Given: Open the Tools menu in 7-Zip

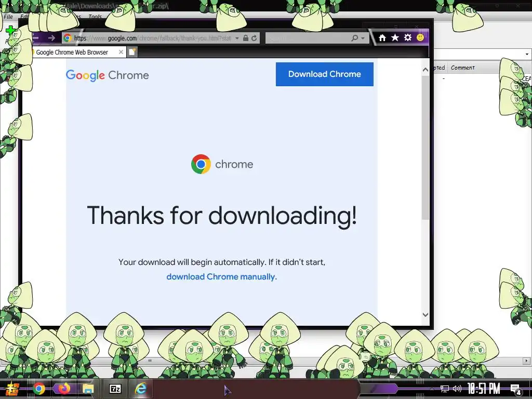Looking at the screenshot, I should (x=95, y=16).
